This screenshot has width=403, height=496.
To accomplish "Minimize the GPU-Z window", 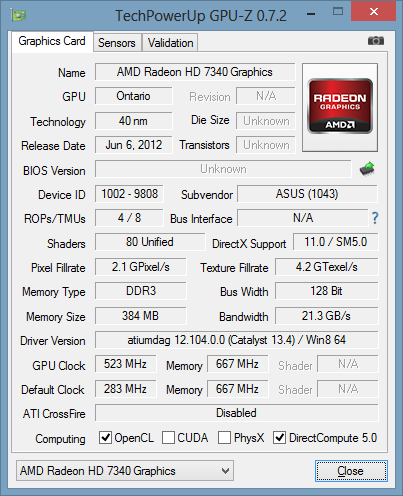I will tap(311, 14).
